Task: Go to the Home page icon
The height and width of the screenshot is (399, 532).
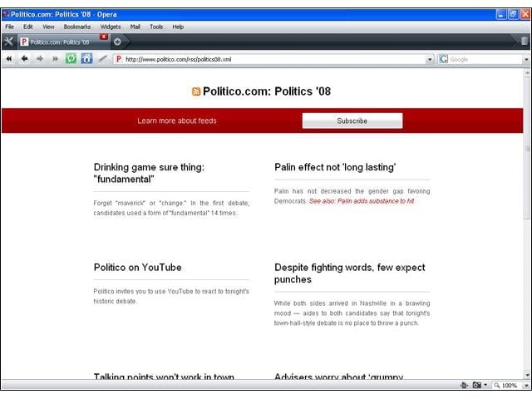Action: point(86,59)
